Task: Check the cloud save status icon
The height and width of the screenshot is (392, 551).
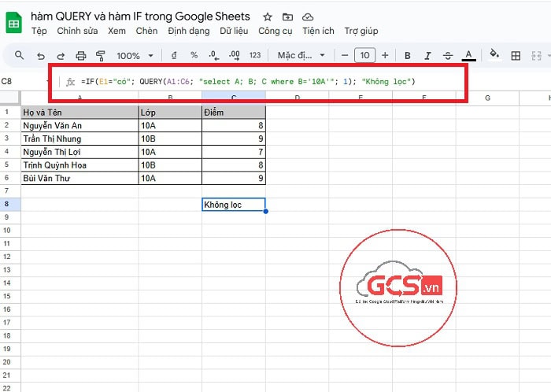Action: point(307,17)
